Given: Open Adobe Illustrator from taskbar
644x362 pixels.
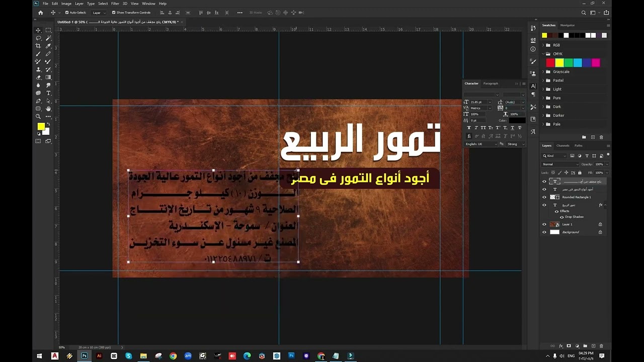Looking at the screenshot, I should (99, 356).
